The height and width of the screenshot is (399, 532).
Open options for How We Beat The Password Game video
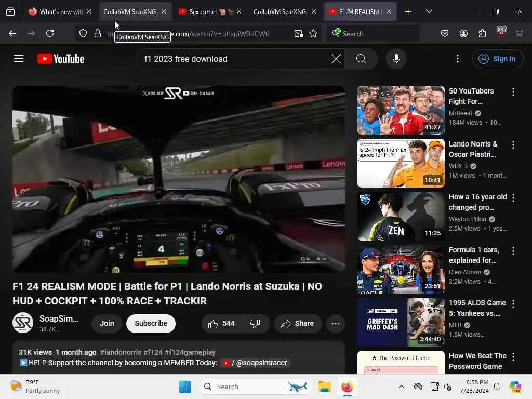[513, 356]
